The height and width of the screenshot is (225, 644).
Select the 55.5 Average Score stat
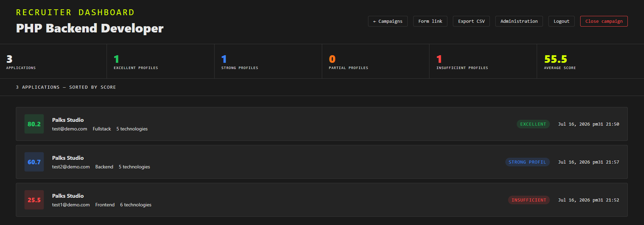click(x=591, y=61)
